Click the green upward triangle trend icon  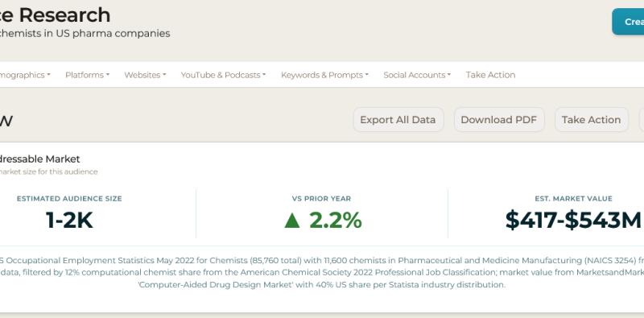coord(292,221)
